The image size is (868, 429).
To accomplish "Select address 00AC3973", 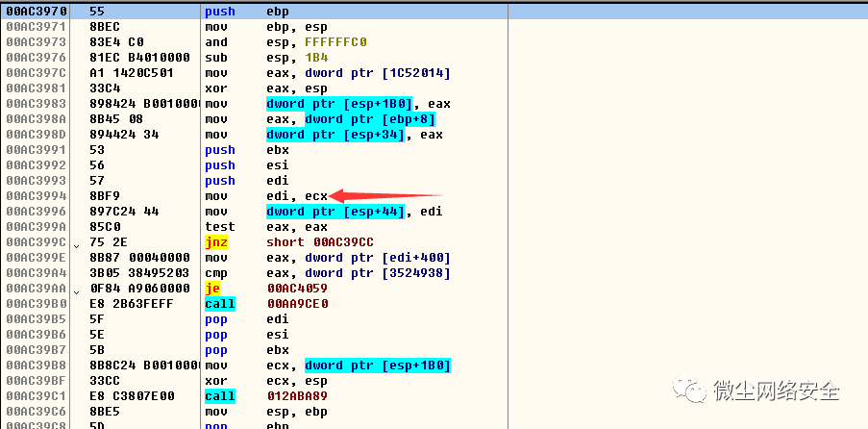I will click(x=36, y=42).
